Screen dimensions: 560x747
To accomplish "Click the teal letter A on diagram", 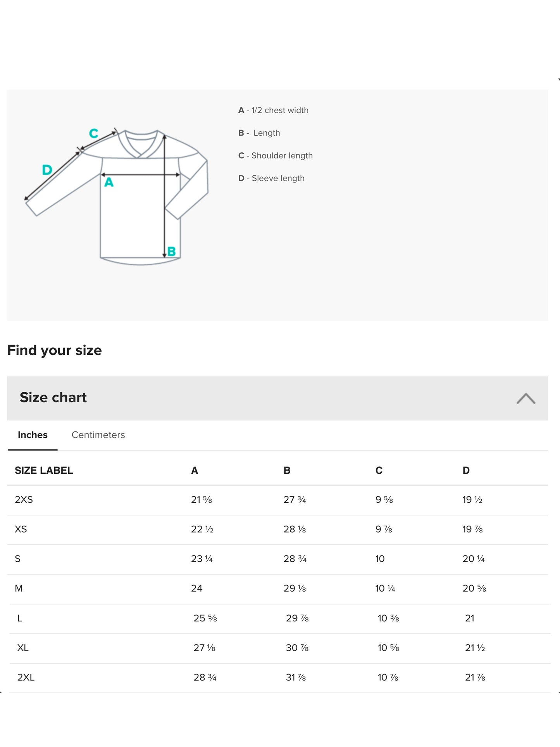I will pyautogui.click(x=109, y=182).
